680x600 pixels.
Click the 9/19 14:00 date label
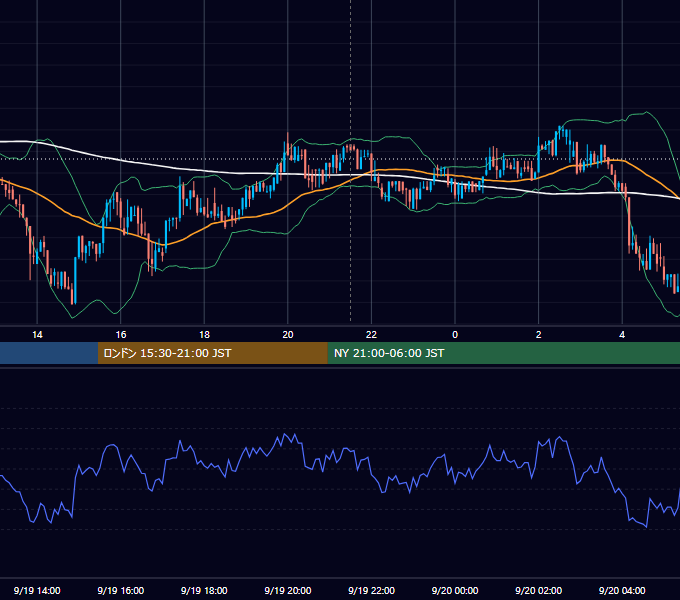(37, 590)
